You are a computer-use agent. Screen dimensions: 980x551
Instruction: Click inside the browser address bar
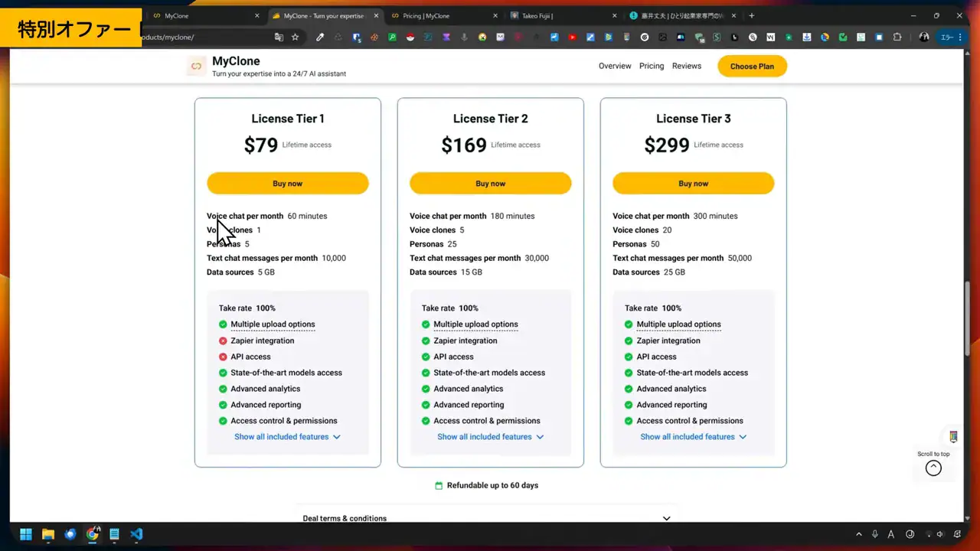pos(191,36)
